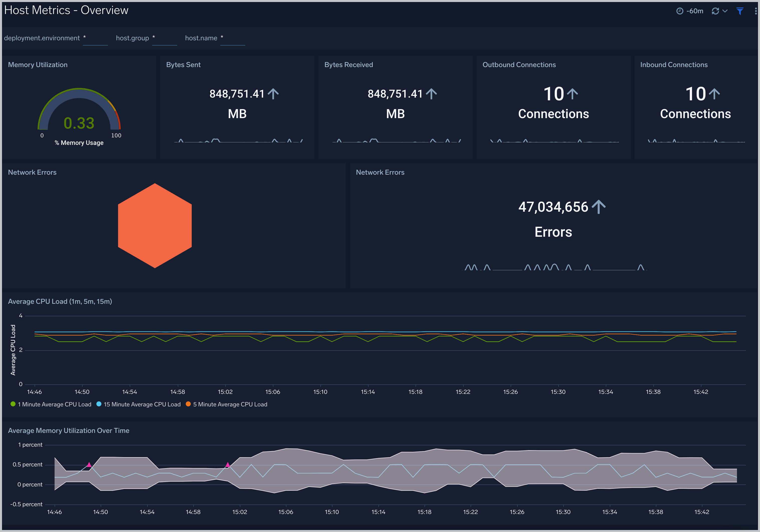Click the pink outlier marker near 15:01
The height and width of the screenshot is (532, 760).
pos(228,464)
